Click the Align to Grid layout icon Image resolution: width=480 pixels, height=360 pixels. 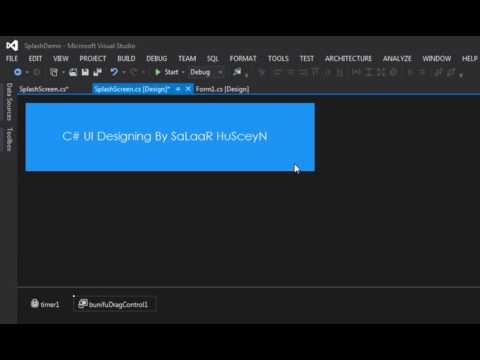pos(262,72)
